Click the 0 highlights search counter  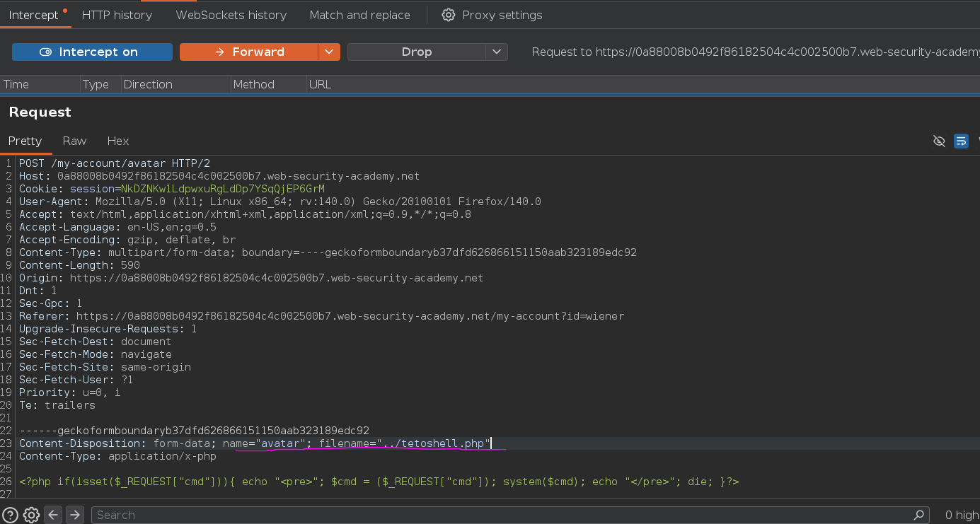(962, 515)
